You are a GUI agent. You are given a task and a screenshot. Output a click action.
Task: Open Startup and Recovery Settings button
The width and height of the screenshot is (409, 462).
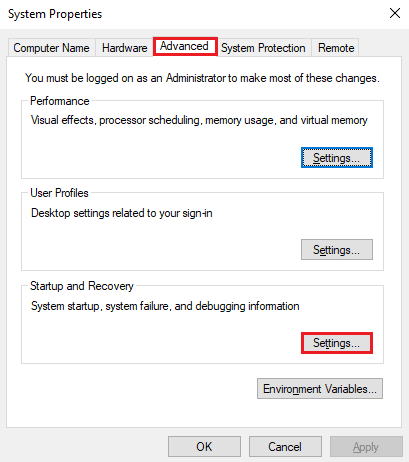click(337, 343)
